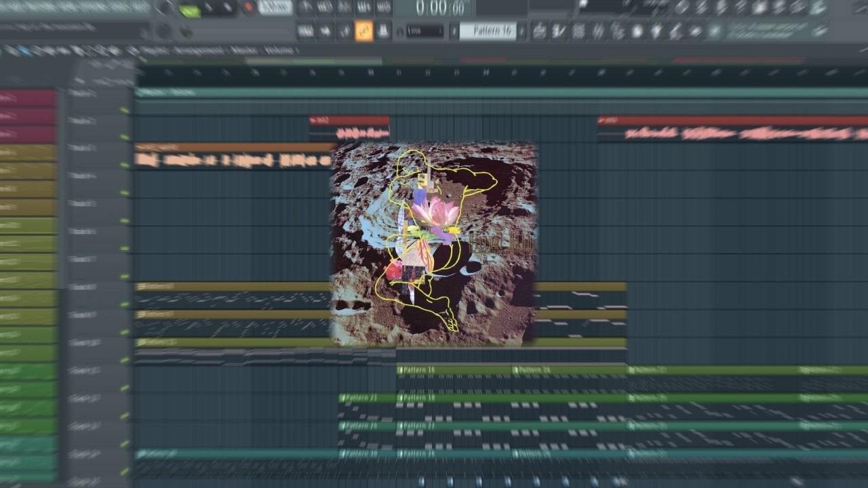868x488 pixels.
Task: Arm the red Record button
Action: coord(248,7)
